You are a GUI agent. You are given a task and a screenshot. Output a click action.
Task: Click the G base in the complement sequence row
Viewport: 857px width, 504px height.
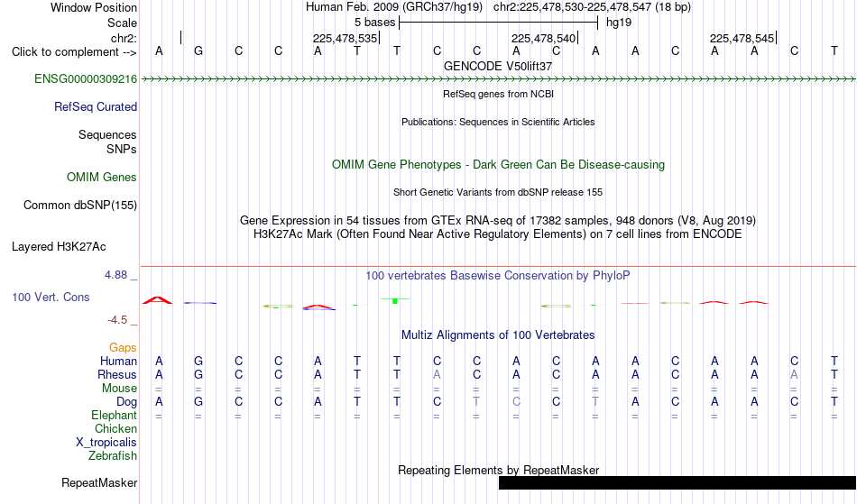(198, 50)
